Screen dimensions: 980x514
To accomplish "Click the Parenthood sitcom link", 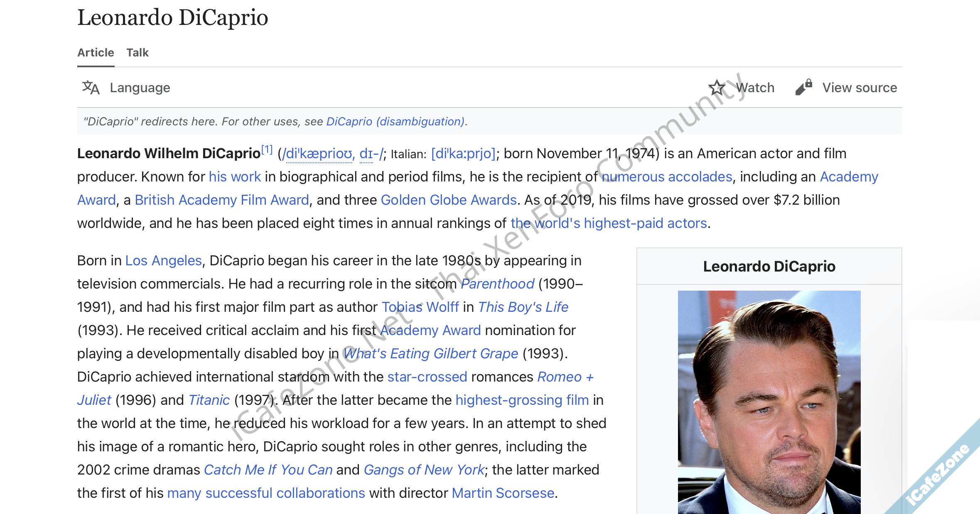I will tap(498, 284).
